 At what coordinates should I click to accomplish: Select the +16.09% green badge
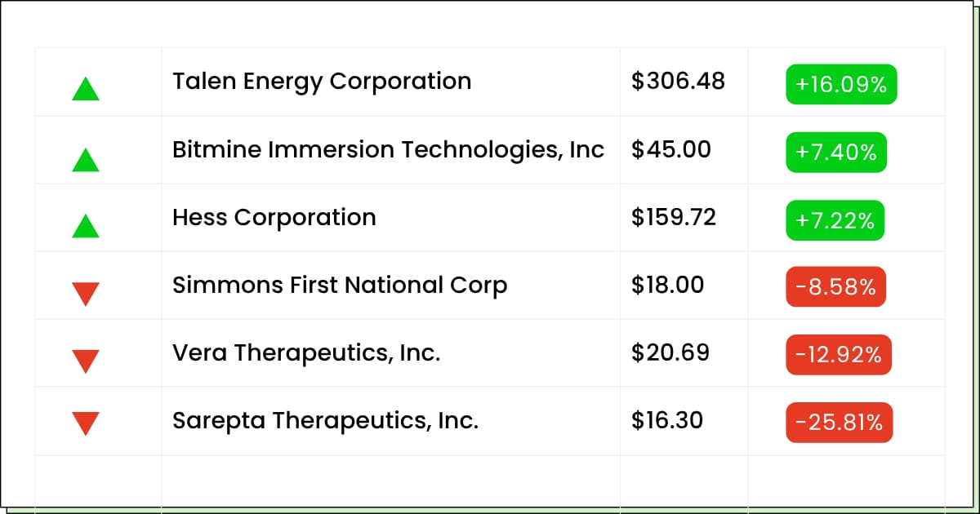point(841,84)
